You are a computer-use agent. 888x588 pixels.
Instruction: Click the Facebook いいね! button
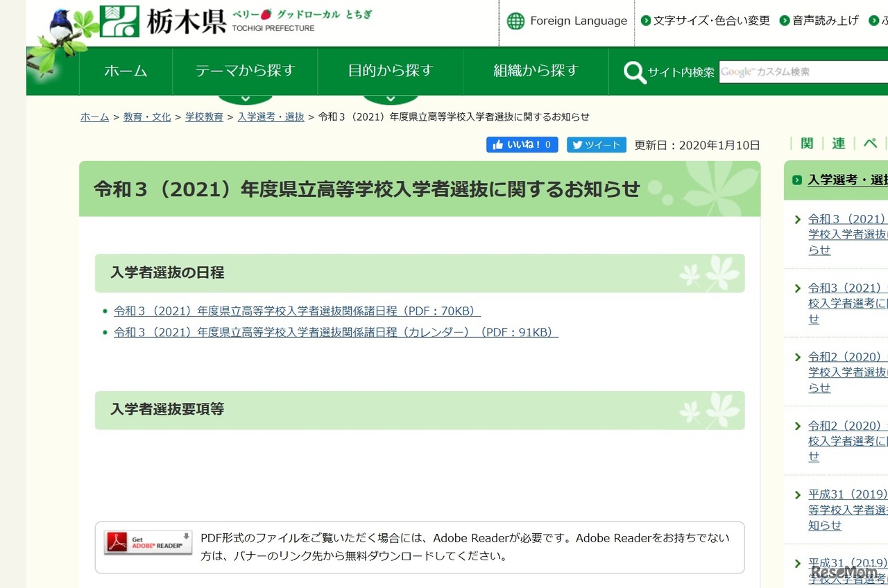(x=522, y=145)
